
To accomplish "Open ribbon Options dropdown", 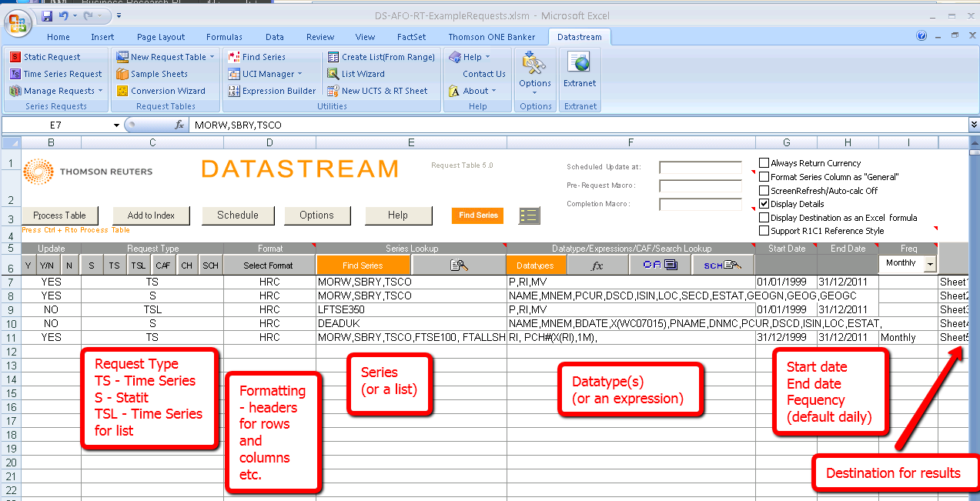I will [x=534, y=73].
